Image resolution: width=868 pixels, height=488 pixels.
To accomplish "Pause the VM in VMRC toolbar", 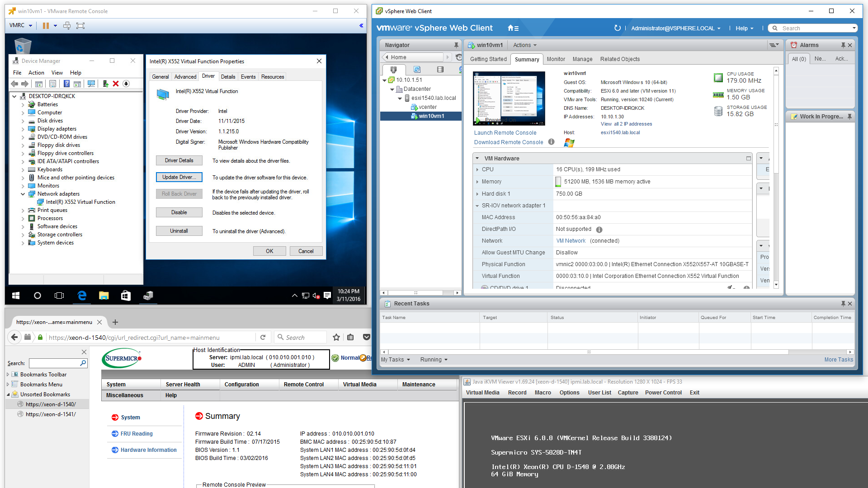I will point(46,26).
